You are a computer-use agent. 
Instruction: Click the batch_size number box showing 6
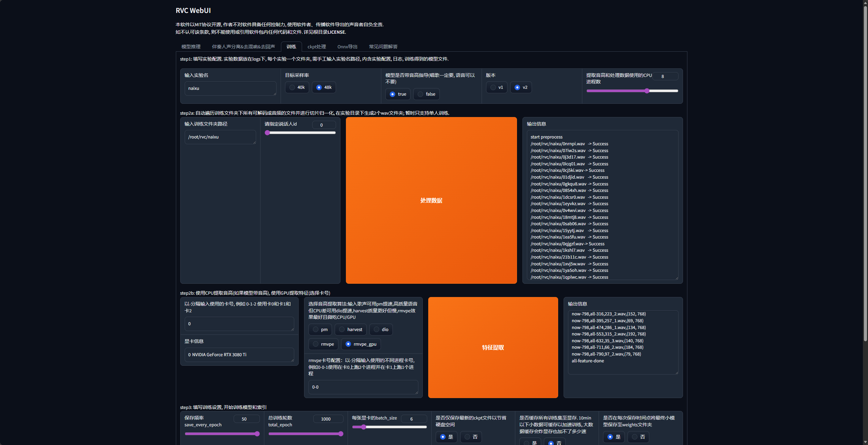click(x=414, y=419)
